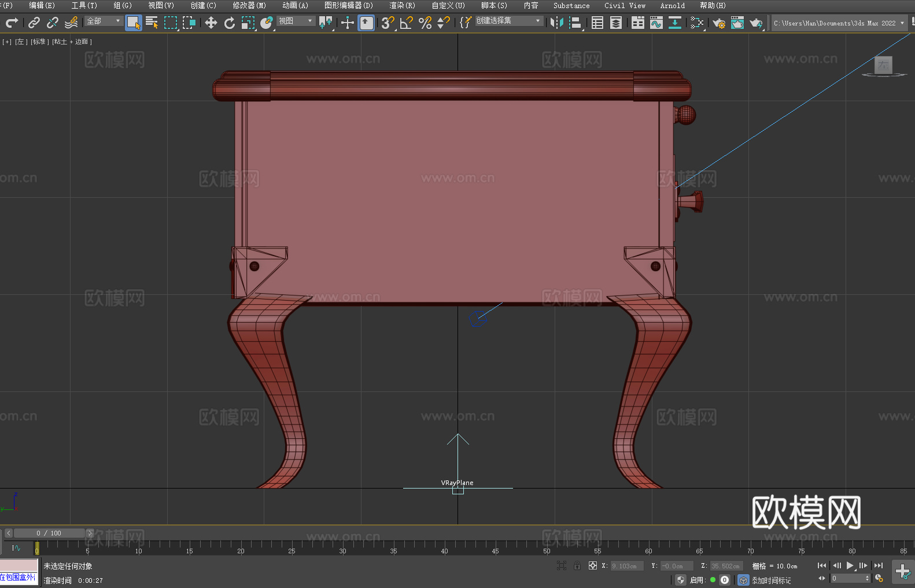Select the Rotate tool

click(x=230, y=23)
